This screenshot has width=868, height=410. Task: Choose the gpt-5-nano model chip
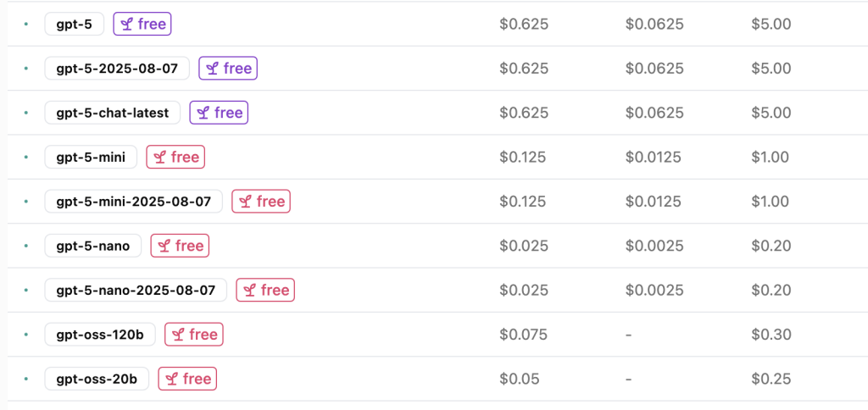(92, 246)
